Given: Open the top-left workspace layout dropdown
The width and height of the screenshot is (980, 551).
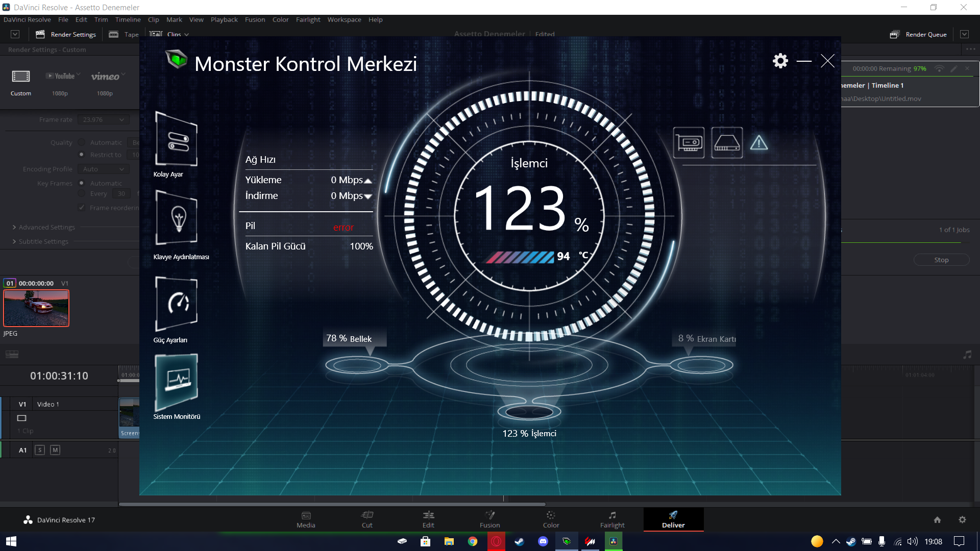Looking at the screenshot, I should click(15, 34).
